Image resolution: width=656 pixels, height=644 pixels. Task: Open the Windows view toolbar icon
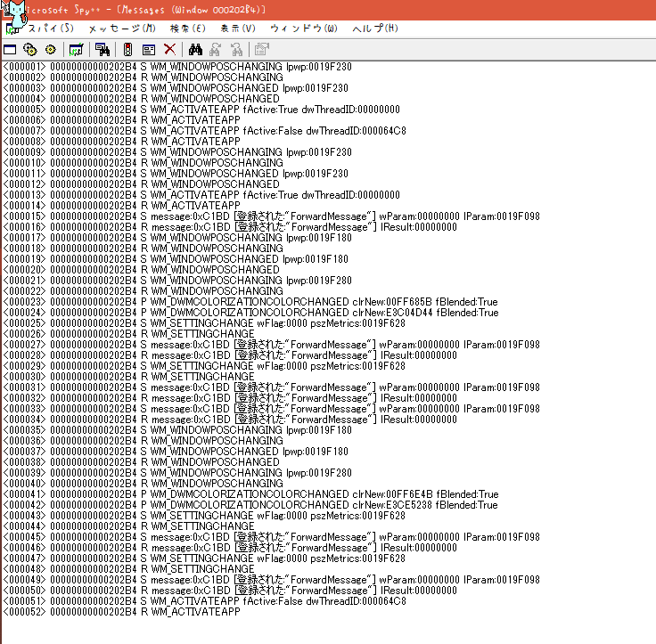(10, 50)
